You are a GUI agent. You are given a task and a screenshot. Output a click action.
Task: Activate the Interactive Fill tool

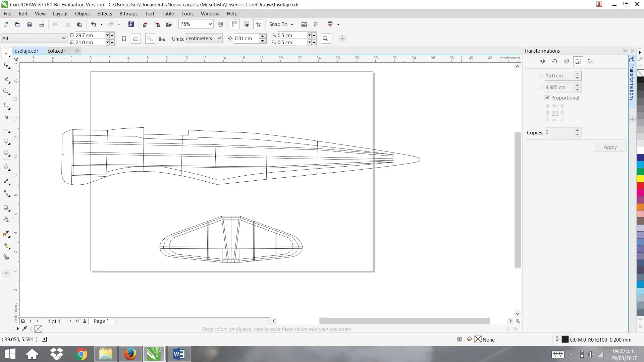coord(6,246)
